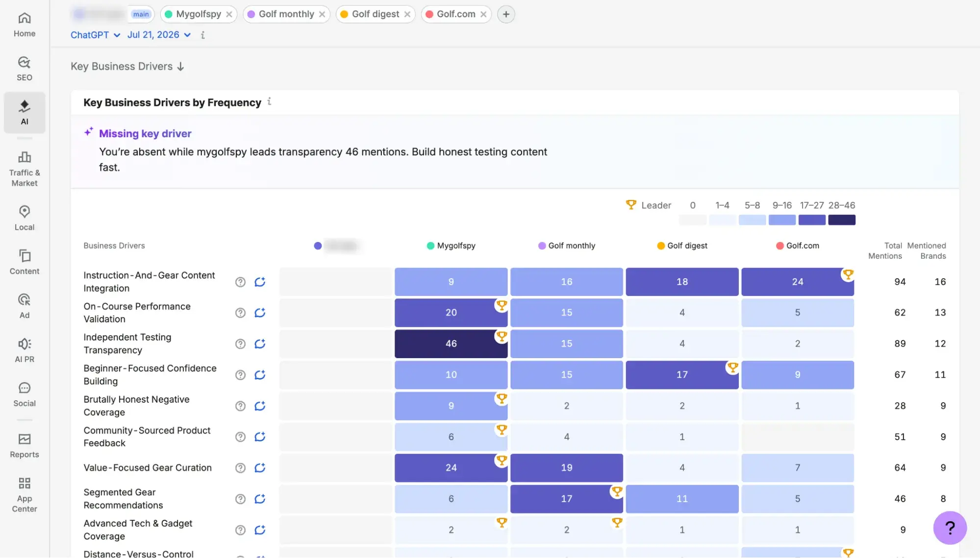Click the 9–16 legend swatch
The width and height of the screenshot is (980, 558).
pyautogui.click(x=782, y=220)
